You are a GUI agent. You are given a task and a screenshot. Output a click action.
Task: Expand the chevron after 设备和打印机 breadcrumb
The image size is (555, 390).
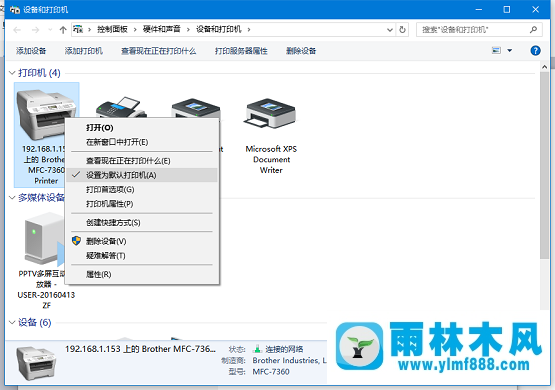coord(249,29)
